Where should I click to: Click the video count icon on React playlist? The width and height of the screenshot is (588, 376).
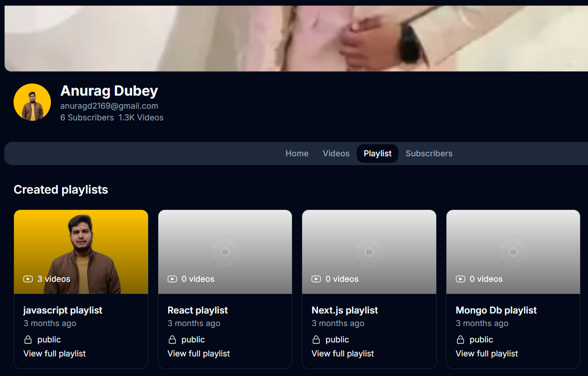(x=172, y=279)
